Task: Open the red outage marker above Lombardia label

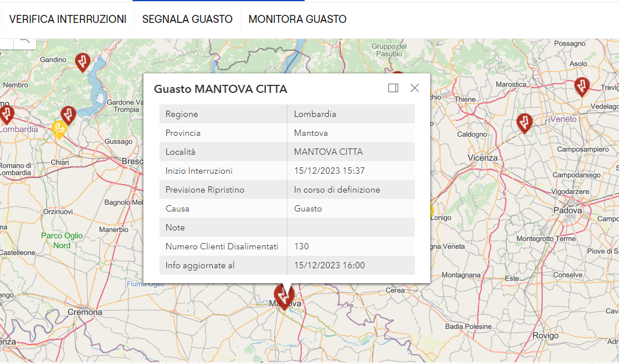Action: click(6, 113)
